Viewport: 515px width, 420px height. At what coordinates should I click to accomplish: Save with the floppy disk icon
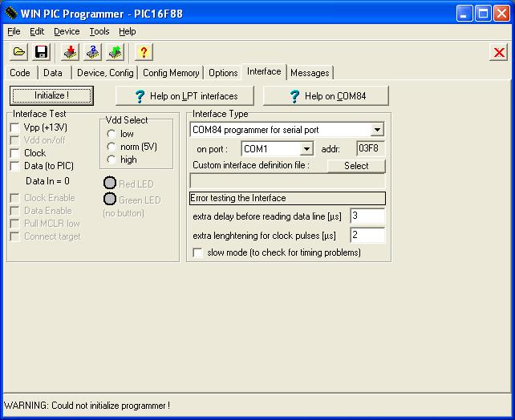[41, 52]
